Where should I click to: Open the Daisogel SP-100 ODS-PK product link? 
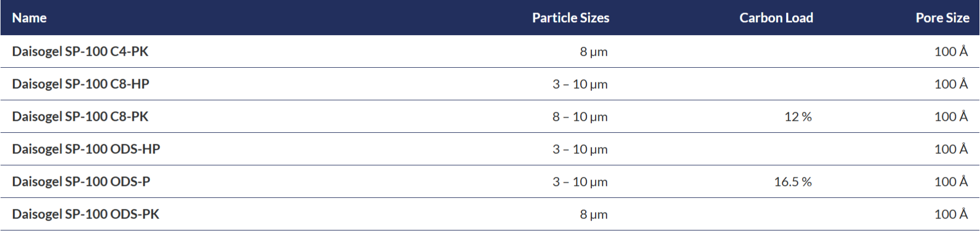pos(86,214)
